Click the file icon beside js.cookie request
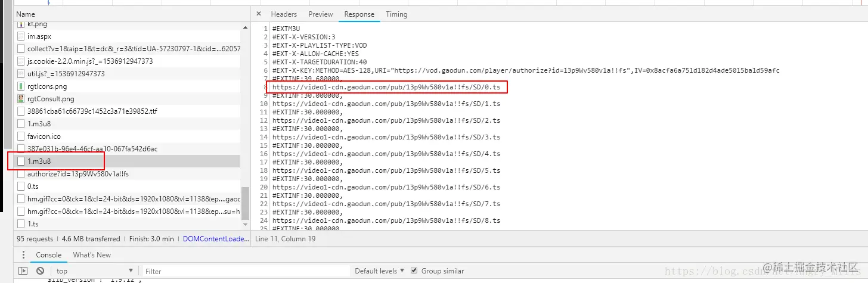The width and height of the screenshot is (868, 283). click(x=21, y=61)
